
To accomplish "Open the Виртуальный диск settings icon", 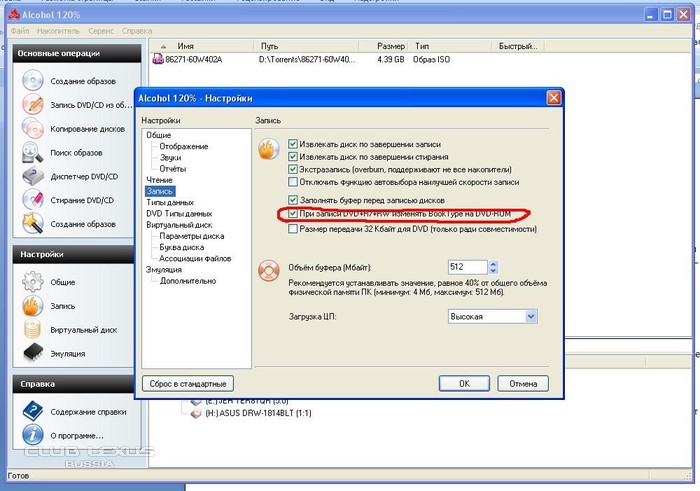I will coord(32,329).
